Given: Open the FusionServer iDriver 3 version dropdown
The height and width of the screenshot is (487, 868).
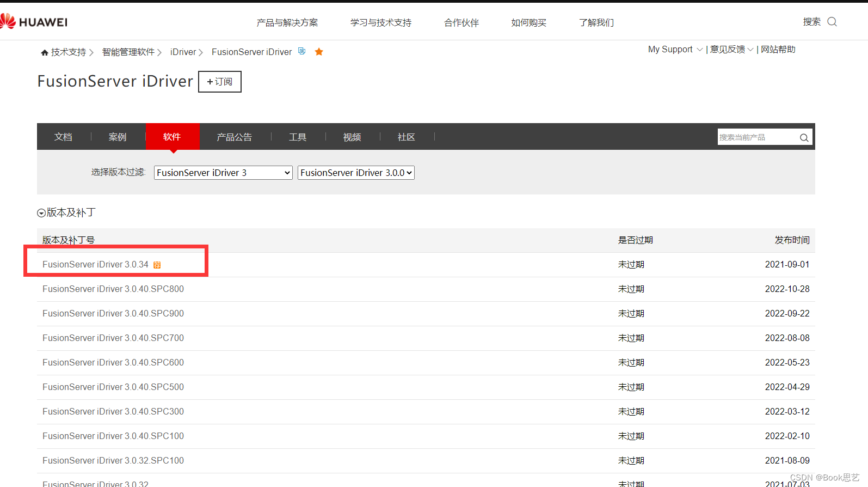Looking at the screenshot, I should (223, 173).
